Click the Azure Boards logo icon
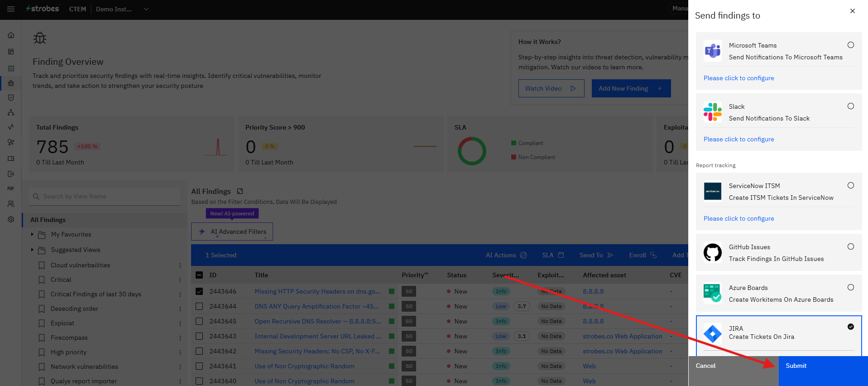 click(713, 293)
